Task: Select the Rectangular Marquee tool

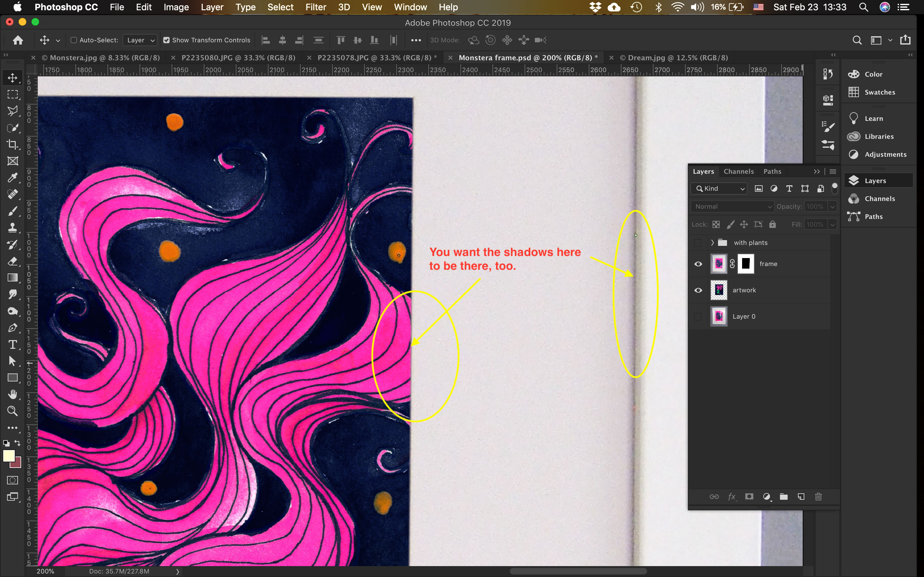Action: [13, 94]
